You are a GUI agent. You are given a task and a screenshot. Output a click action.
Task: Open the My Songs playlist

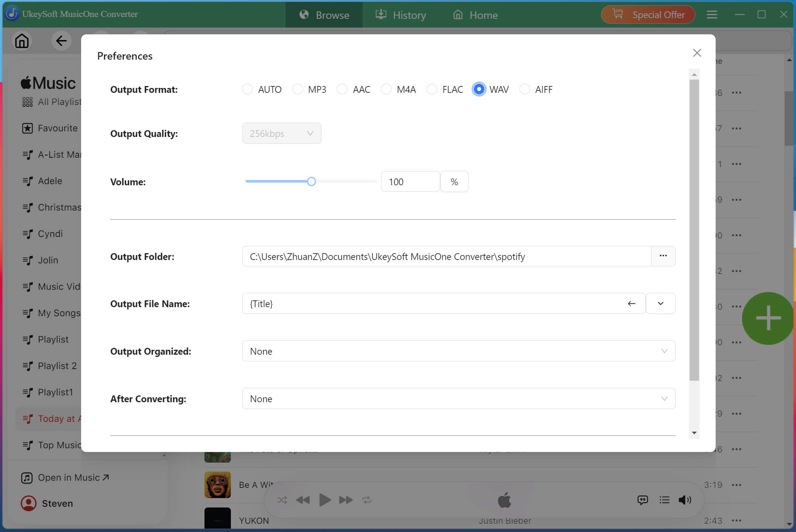click(51, 313)
